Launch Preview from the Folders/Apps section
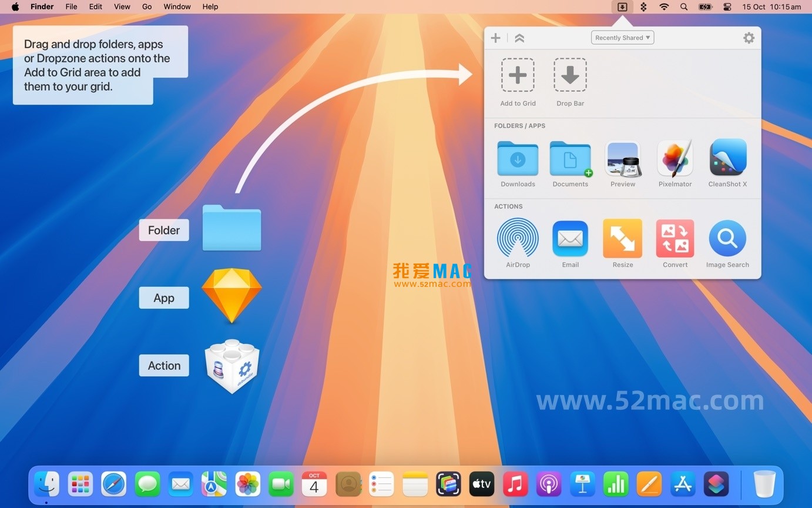 622,159
